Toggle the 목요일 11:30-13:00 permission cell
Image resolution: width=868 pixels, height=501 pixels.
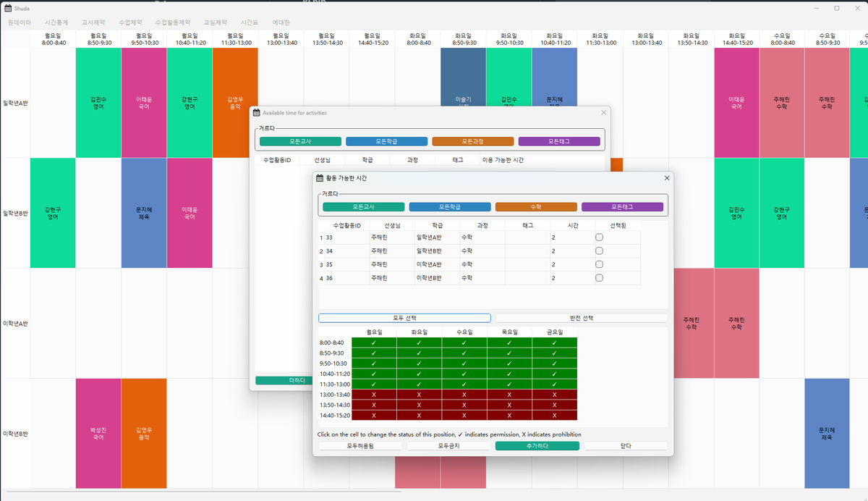(509, 384)
